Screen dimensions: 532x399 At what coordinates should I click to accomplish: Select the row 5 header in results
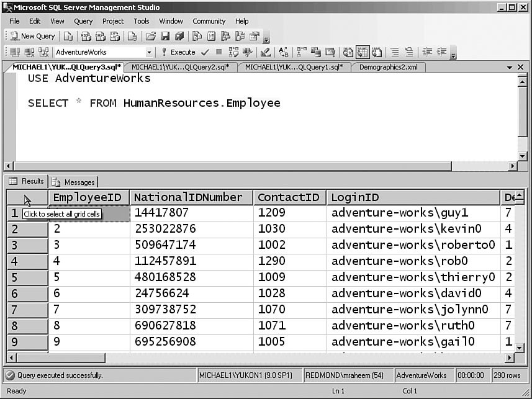pos(27,277)
